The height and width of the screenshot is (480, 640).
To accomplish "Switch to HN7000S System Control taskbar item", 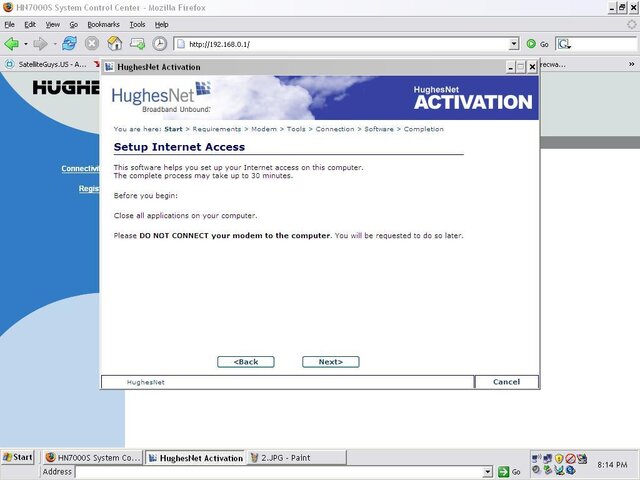I will click(x=93, y=458).
